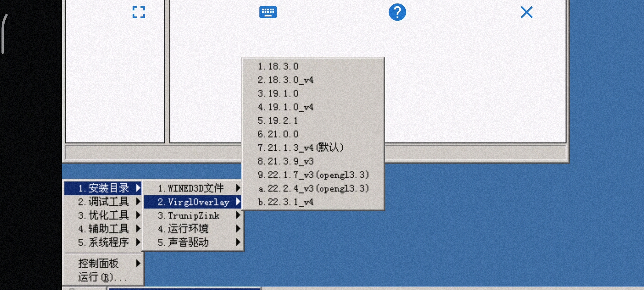
Task: Expand arrow beside 控制面板
Action: click(138, 263)
